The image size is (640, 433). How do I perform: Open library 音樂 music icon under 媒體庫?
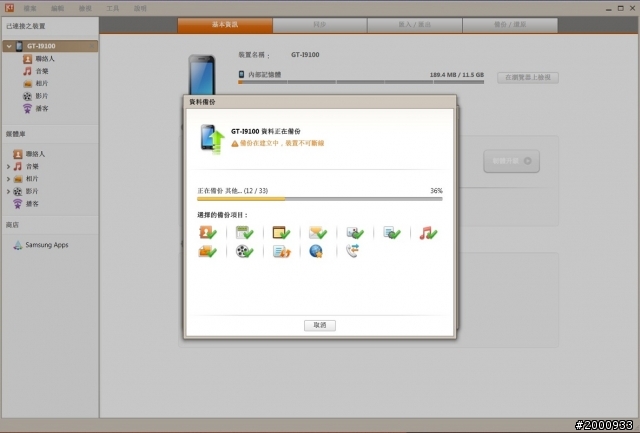click(18, 166)
